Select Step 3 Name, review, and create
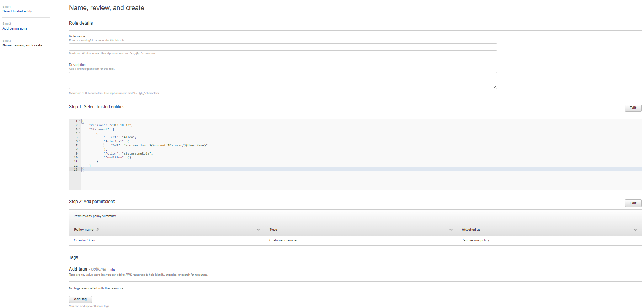Screen dimensions: 644x308 [22, 45]
